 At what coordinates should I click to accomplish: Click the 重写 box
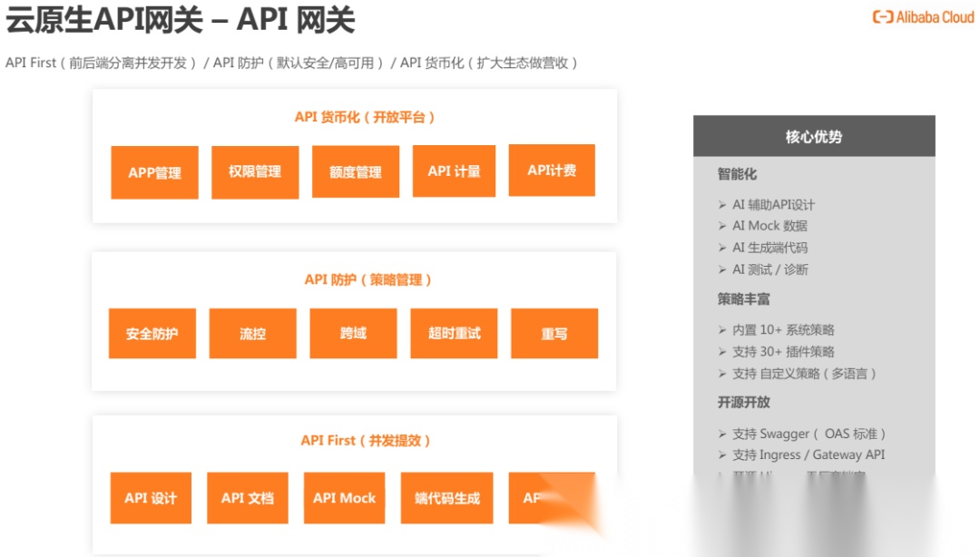(x=554, y=333)
